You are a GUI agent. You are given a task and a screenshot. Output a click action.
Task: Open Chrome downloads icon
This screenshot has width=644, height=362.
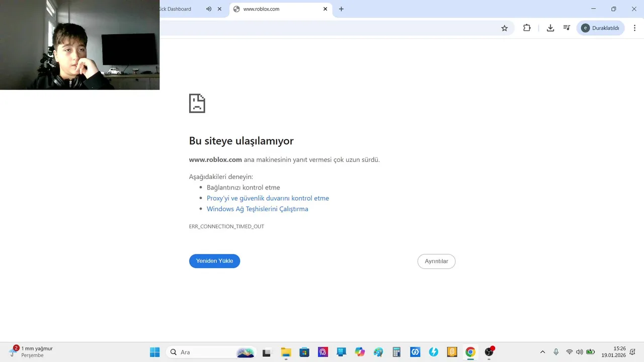pos(550,28)
